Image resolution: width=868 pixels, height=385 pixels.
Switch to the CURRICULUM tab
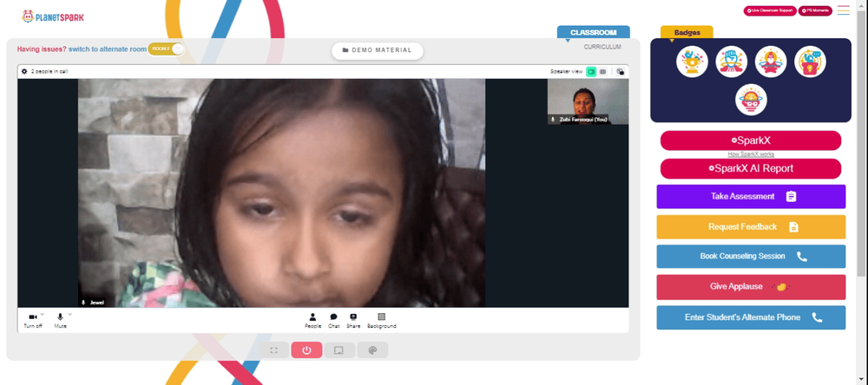coord(602,47)
